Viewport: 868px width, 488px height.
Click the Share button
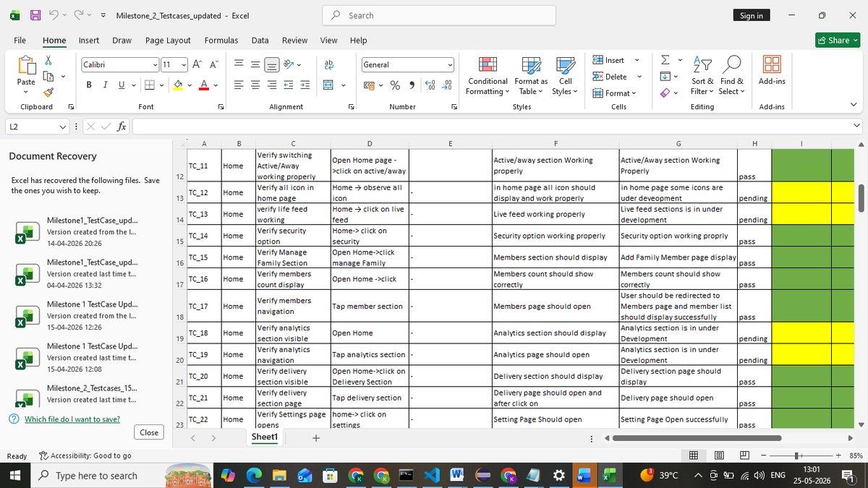[x=838, y=40]
